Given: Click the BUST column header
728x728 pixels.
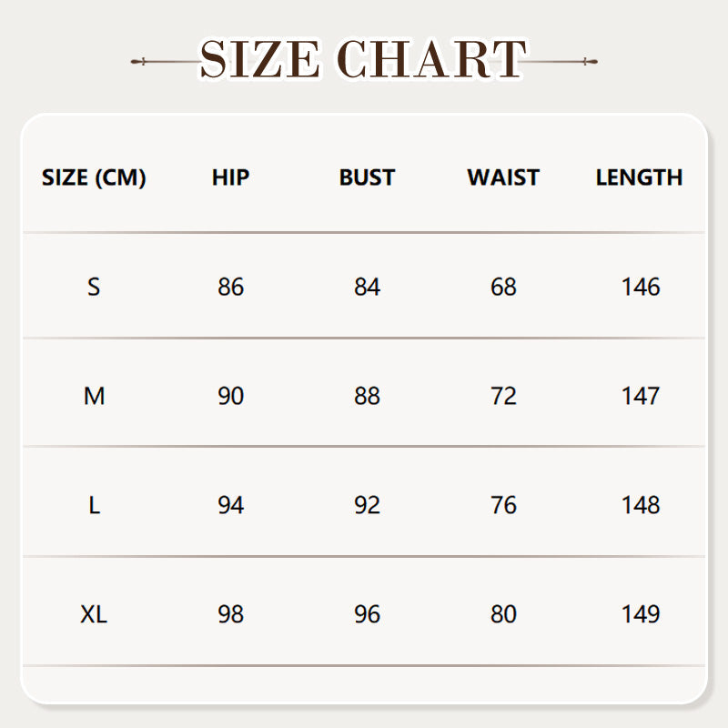Looking at the screenshot, I should pos(367,177).
